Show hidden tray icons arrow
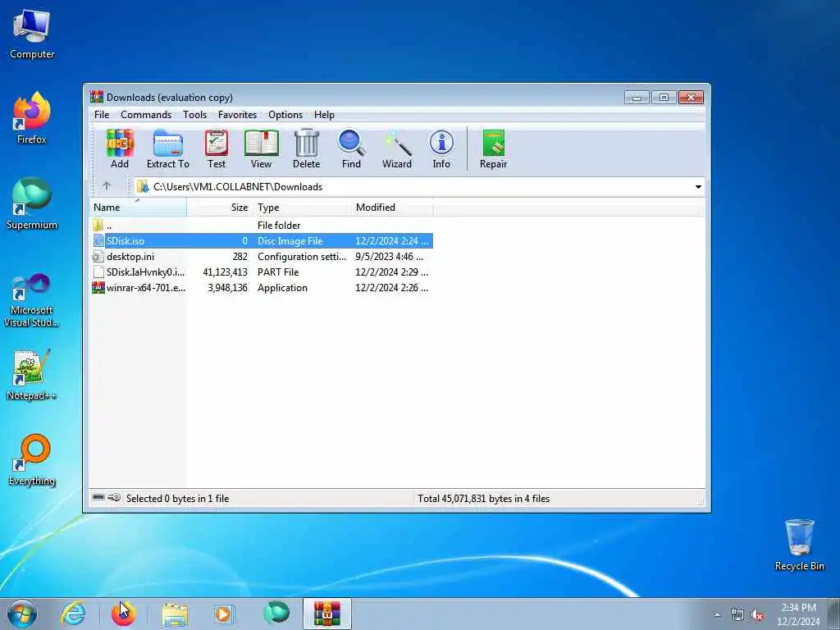Image resolution: width=840 pixels, height=630 pixels. pyautogui.click(x=717, y=615)
